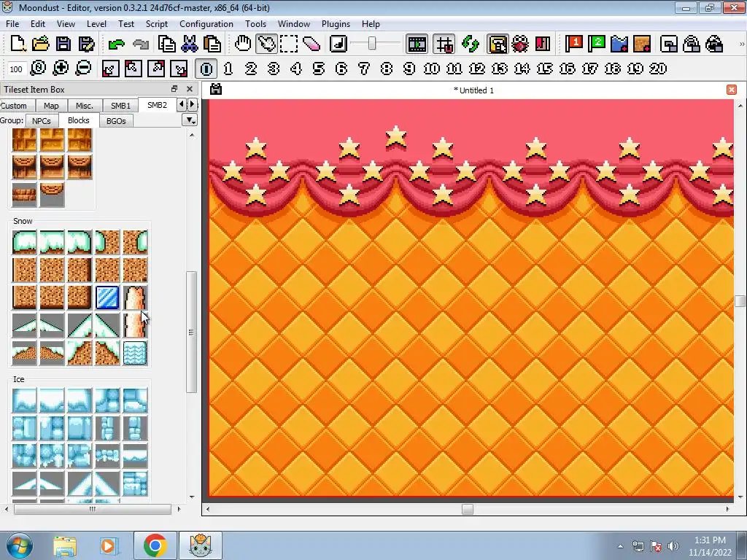Image resolution: width=747 pixels, height=560 pixels.
Task: Open Chrome from the taskbar
Action: pyautogui.click(x=155, y=545)
